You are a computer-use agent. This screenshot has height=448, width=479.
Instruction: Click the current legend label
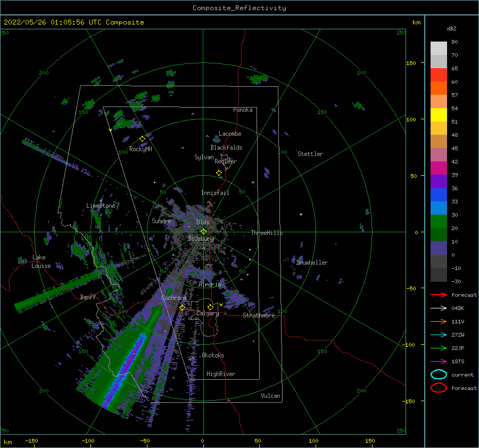click(463, 375)
